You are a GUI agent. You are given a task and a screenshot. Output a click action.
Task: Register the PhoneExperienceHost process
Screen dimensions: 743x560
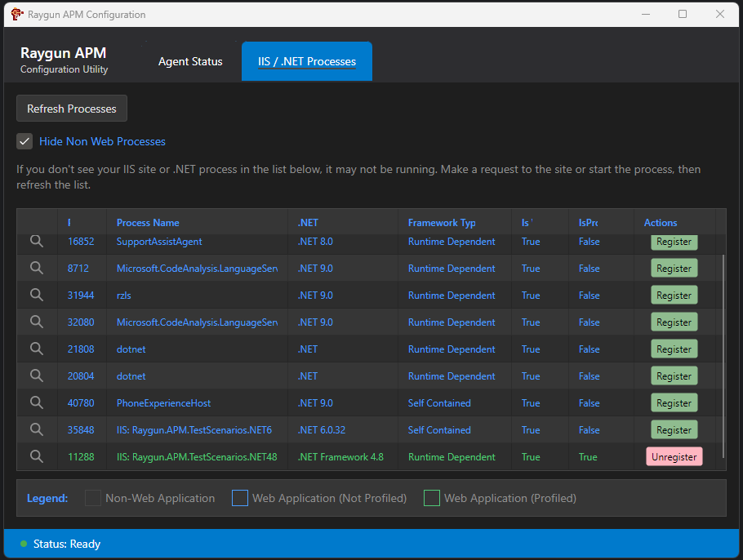[674, 403]
